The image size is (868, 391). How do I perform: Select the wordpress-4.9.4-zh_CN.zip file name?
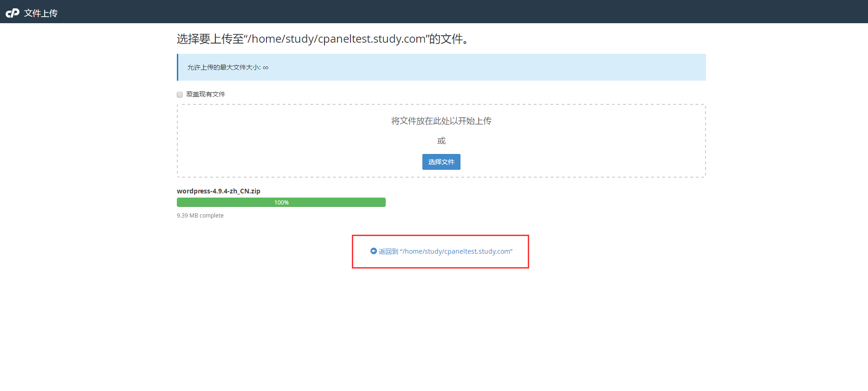(218, 191)
